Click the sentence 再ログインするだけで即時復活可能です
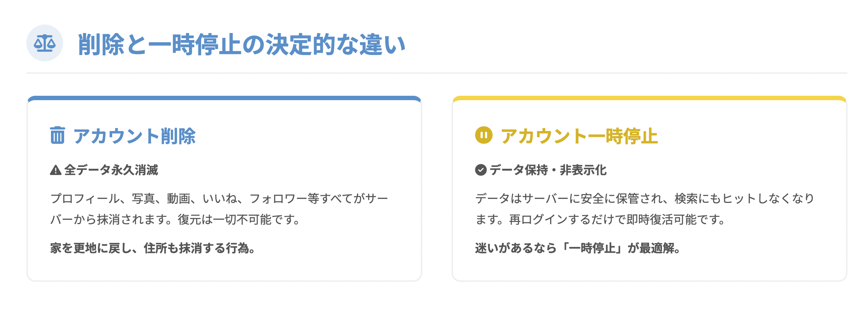The height and width of the screenshot is (328, 868). coord(617,219)
